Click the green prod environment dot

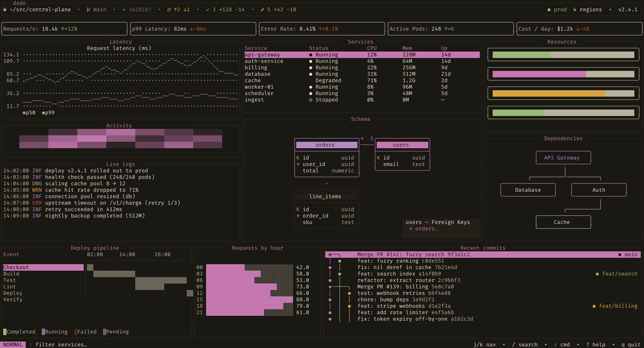549,10
